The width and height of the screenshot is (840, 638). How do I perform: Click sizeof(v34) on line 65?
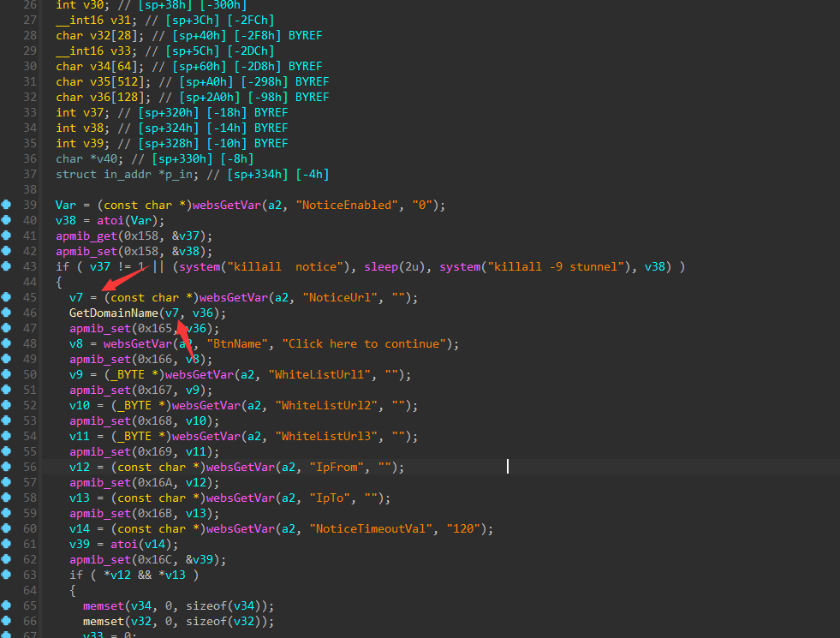(x=223, y=605)
